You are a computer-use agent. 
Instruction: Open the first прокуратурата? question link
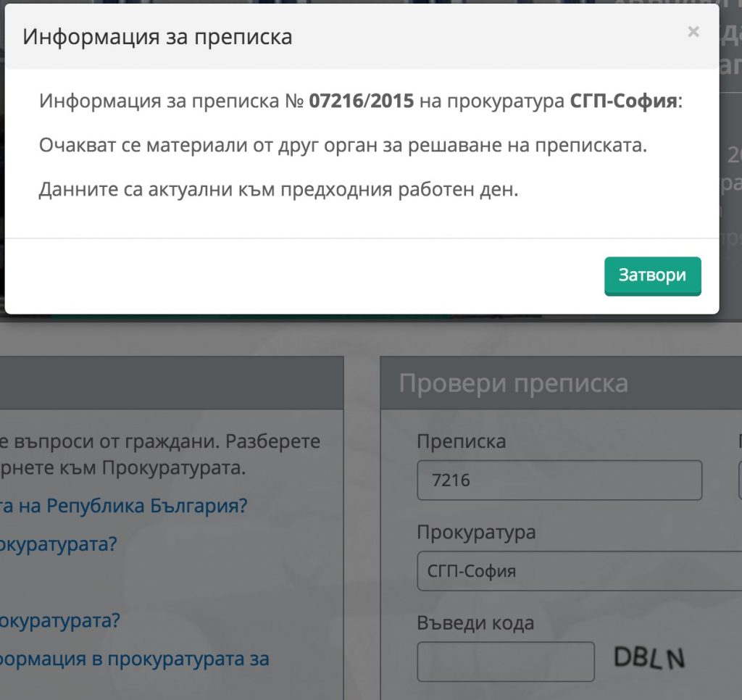point(58,545)
